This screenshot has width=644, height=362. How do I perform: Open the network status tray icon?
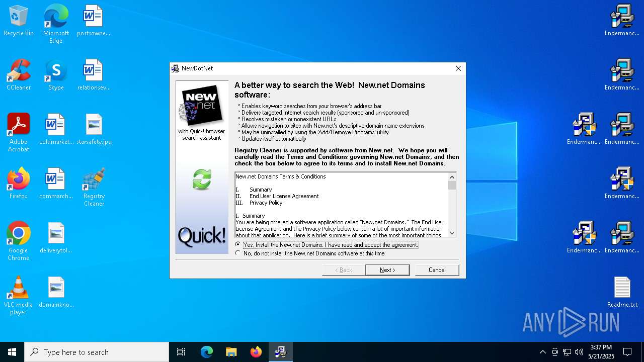(x=567, y=352)
